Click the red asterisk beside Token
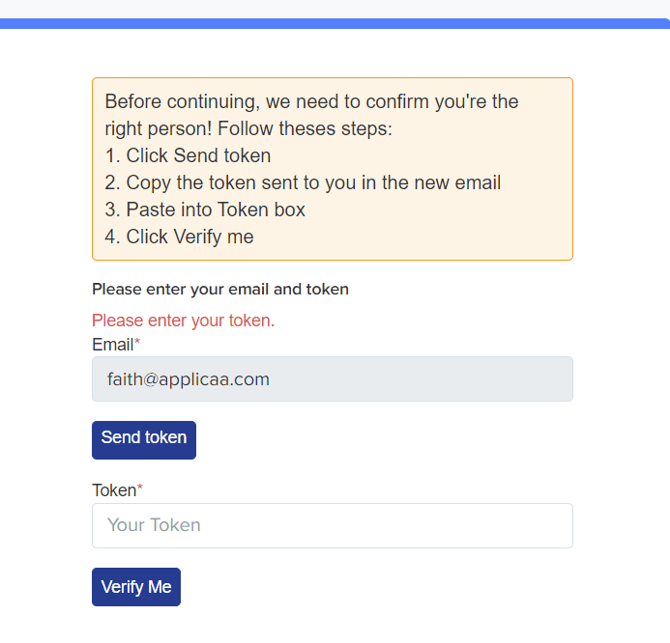The image size is (670, 643). (140, 489)
